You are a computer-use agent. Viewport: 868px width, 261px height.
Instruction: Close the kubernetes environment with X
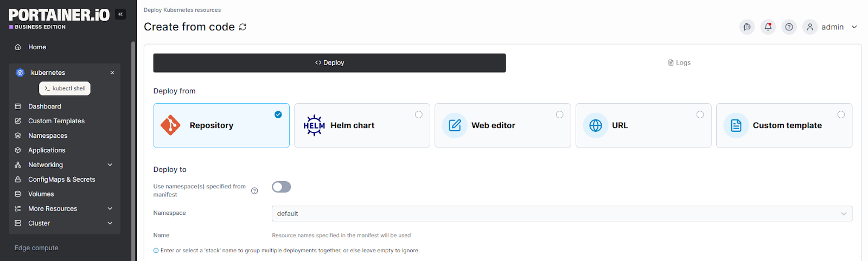(112, 72)
